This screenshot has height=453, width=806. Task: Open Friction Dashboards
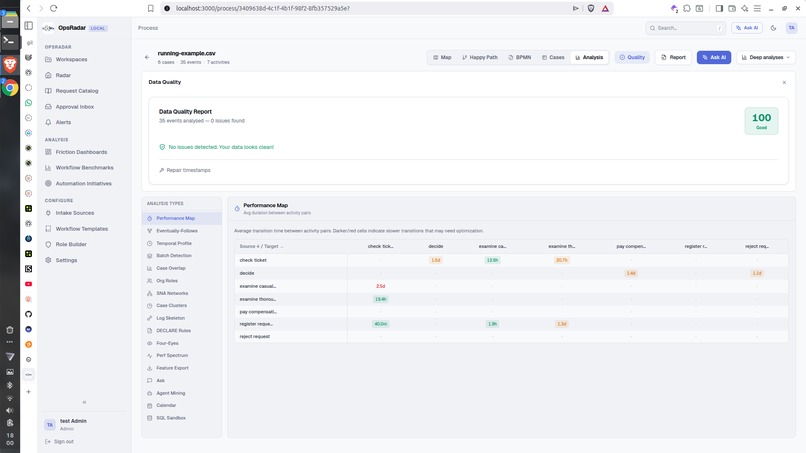click(x=81, y=152)
